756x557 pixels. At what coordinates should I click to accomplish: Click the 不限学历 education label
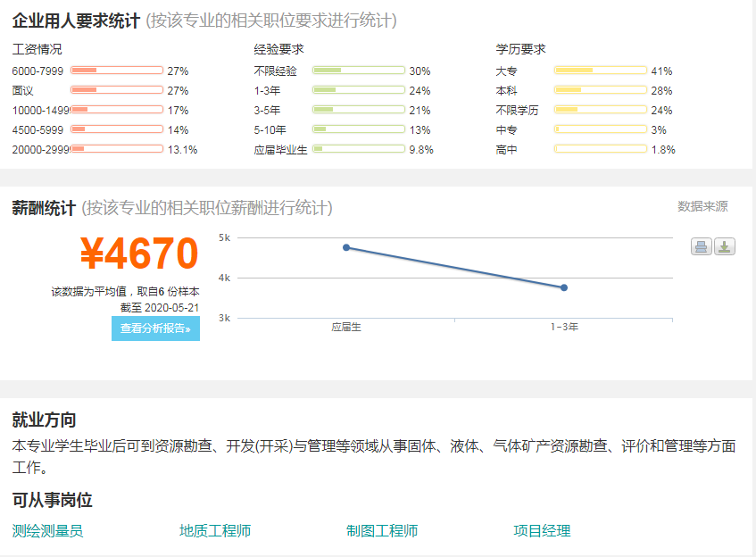click(517, 111)
